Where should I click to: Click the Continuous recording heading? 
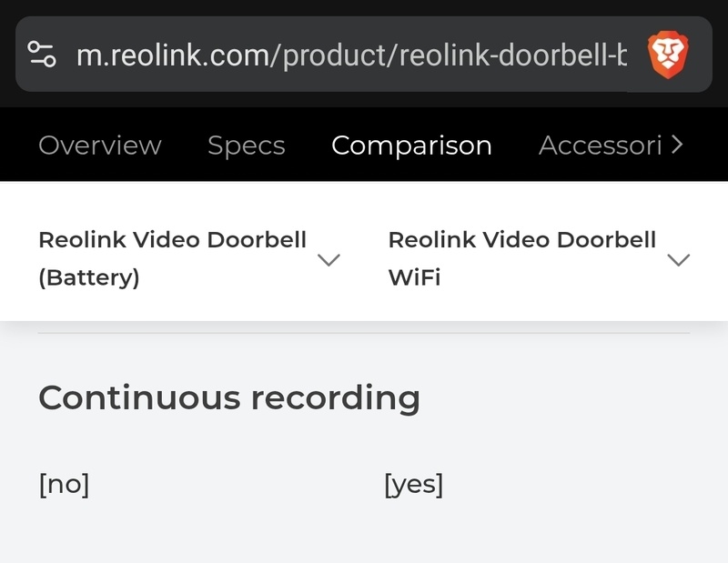tap(229, 397)
